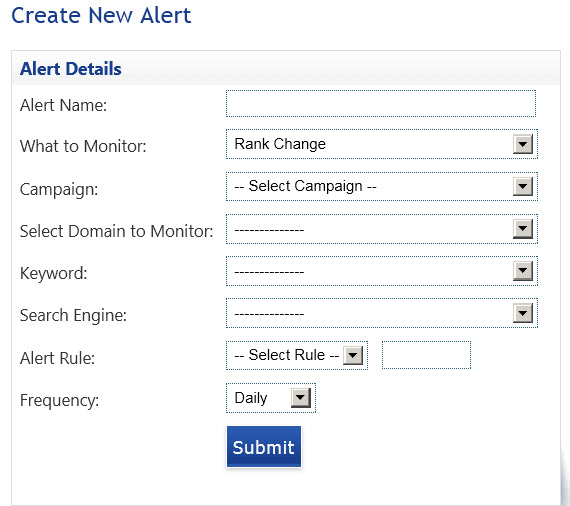Click the Frequency dropdown arrow beside Daily
The height and width of the screenshot is (506, 570).
[x=301, y=398]
